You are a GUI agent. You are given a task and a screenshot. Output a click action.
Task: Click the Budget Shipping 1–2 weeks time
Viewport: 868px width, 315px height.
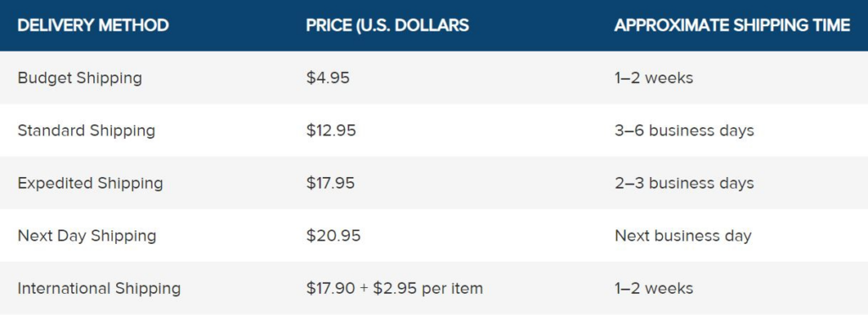[654, 78]
